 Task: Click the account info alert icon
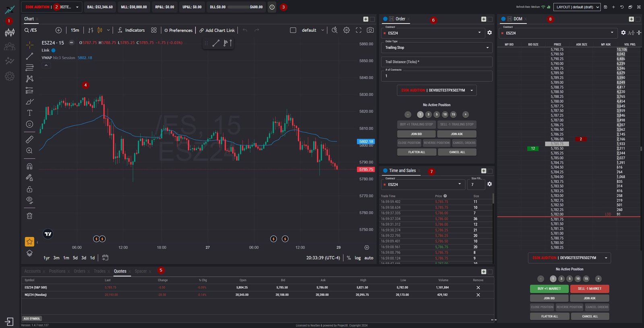[272, 7]
